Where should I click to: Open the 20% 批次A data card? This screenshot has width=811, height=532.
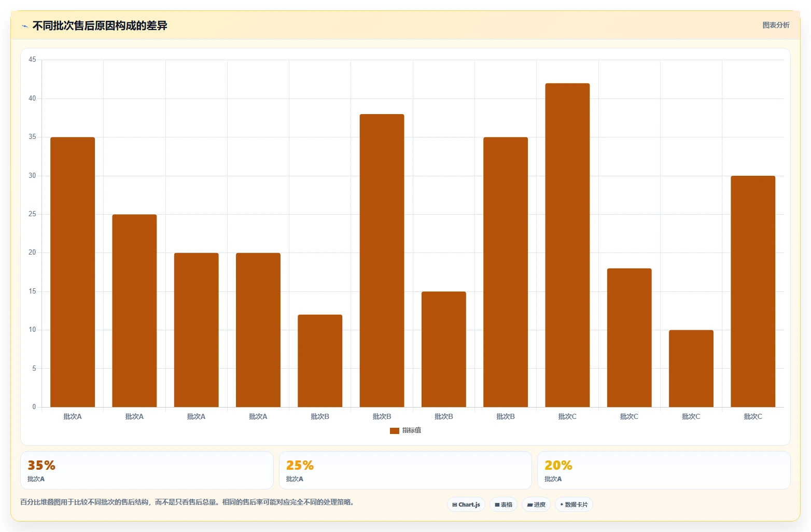tap(664, 470)
